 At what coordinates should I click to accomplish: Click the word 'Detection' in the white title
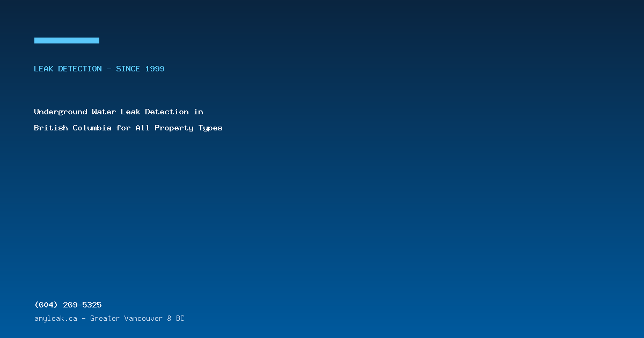coord(167,112)
